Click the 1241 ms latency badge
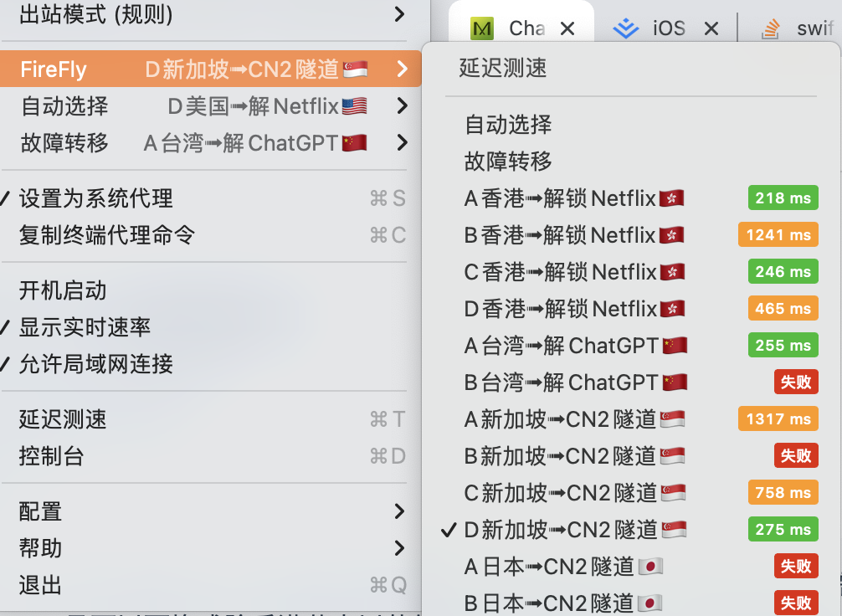 (778, 234)
